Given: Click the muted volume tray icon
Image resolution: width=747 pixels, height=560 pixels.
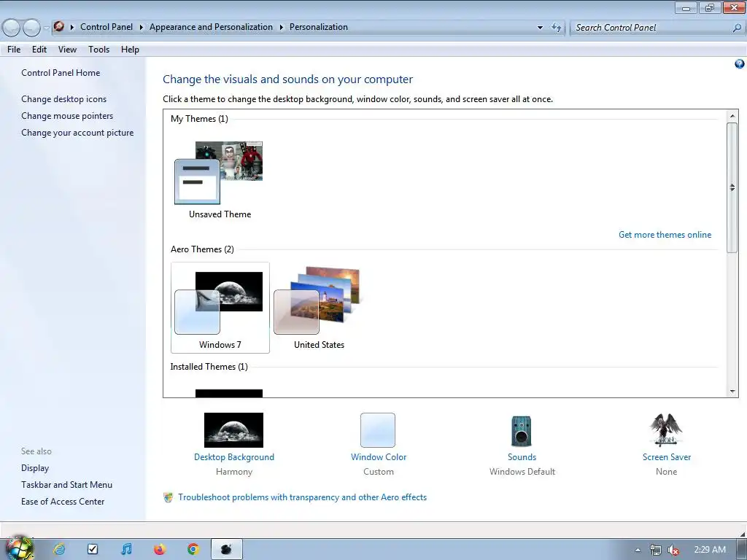Looking at the screenshot, I should point(673,550).
